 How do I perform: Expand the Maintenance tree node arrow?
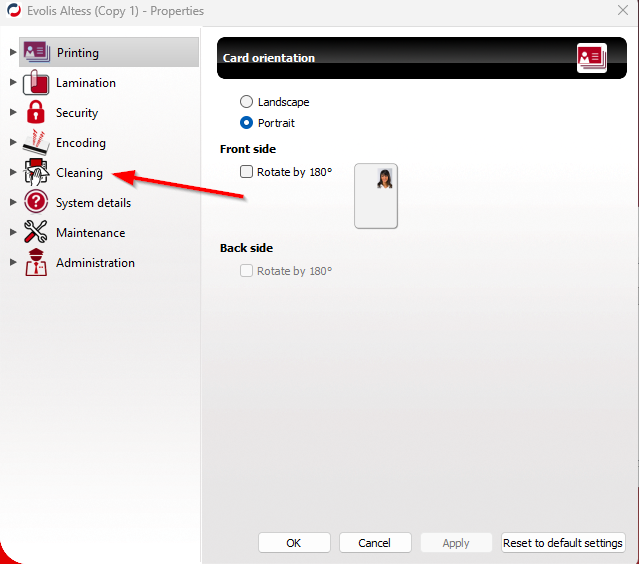coord(13,232)
